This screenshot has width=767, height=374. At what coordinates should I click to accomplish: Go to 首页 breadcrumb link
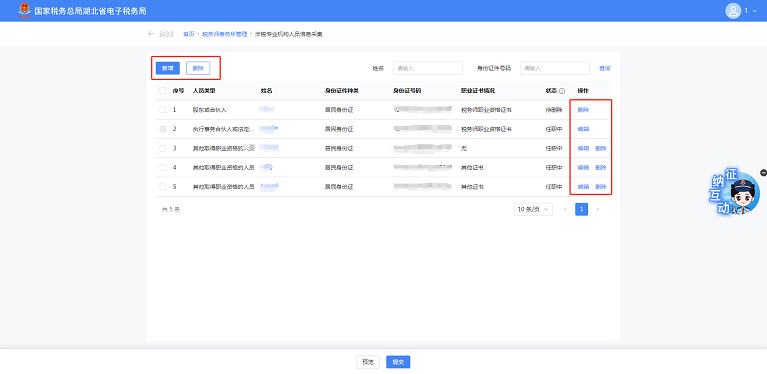188,34
